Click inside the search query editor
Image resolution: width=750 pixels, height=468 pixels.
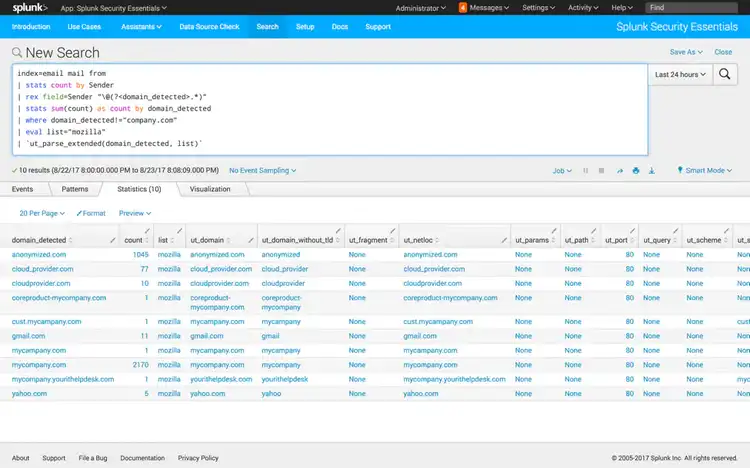(330, 110)
